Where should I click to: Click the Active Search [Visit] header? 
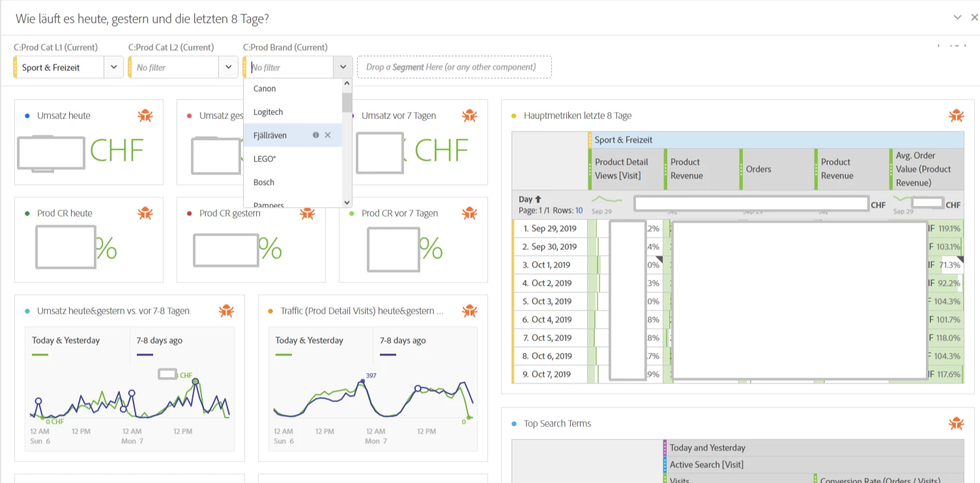(813, 465)
